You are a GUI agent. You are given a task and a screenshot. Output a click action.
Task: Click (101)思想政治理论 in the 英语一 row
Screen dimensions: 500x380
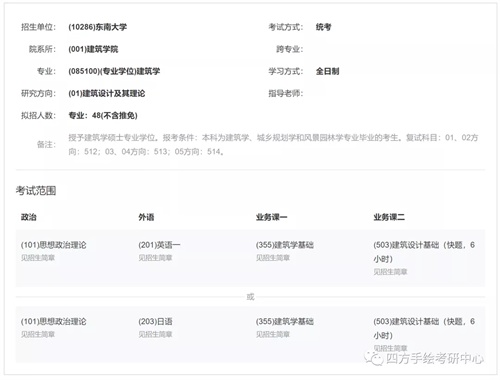coord(53,245)
